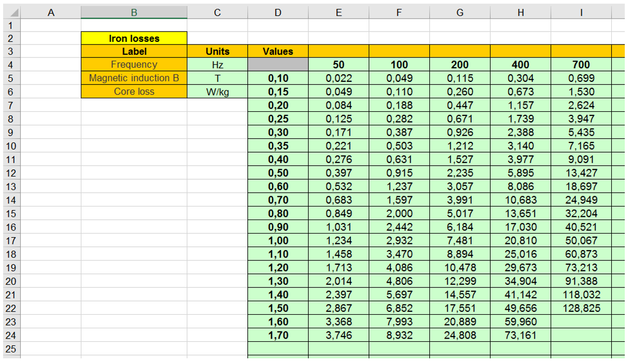This screenshot has height=364, width=631.
Task: Click the 'Core loss' label cell
Action: (x=134, y=92)
